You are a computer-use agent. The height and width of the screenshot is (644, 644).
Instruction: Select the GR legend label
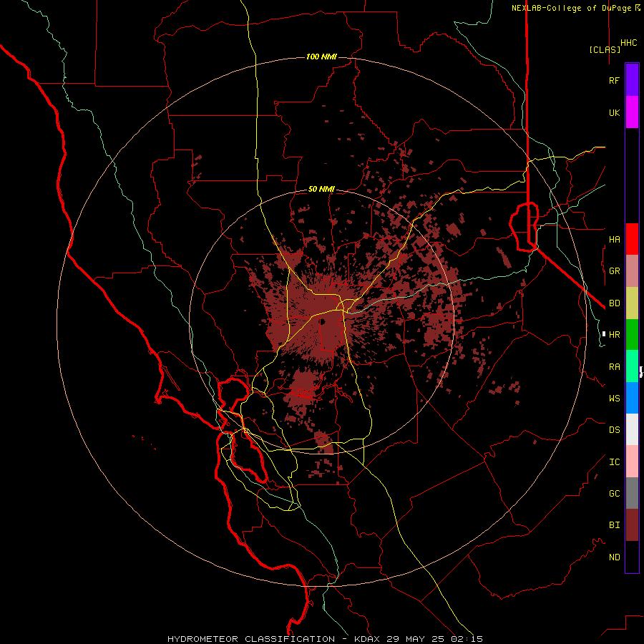[x=614, y=271]
